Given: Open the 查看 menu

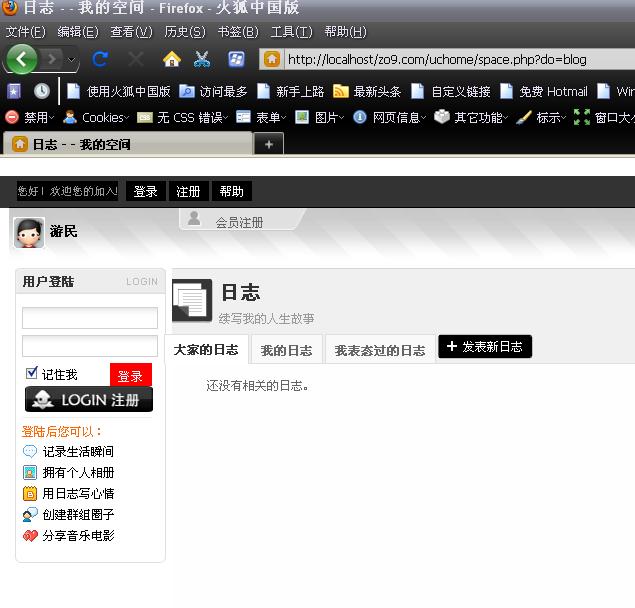Looking at the screenshot, I should pyautogui.click(x=131, y=32).
